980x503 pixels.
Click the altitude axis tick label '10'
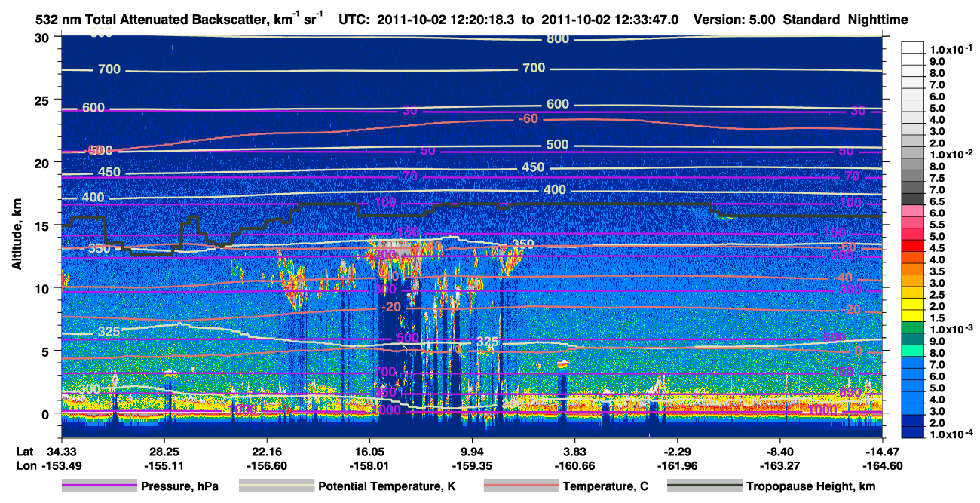[x=44, y=287]
